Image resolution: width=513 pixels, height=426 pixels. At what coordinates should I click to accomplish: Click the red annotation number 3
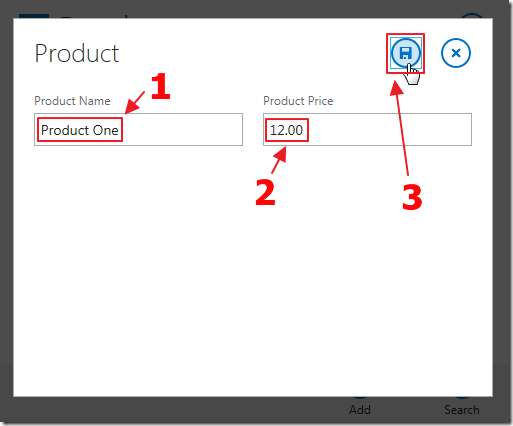[x=412, y=197]
